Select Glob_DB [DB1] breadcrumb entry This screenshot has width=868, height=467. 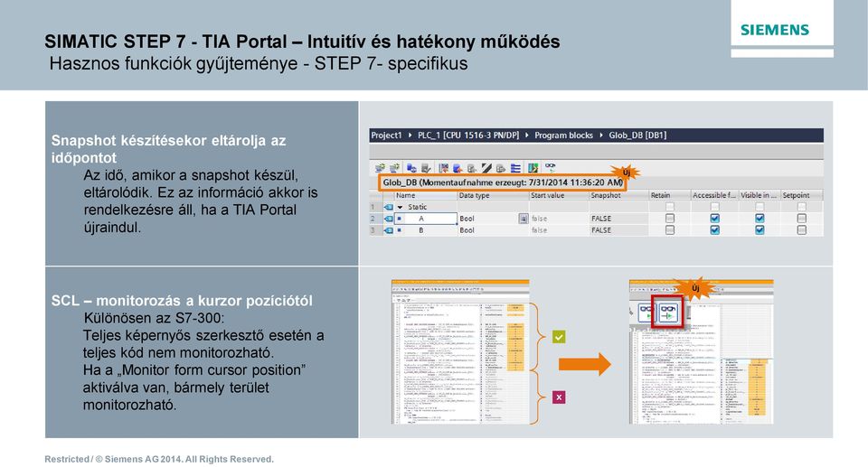[637, 135]
